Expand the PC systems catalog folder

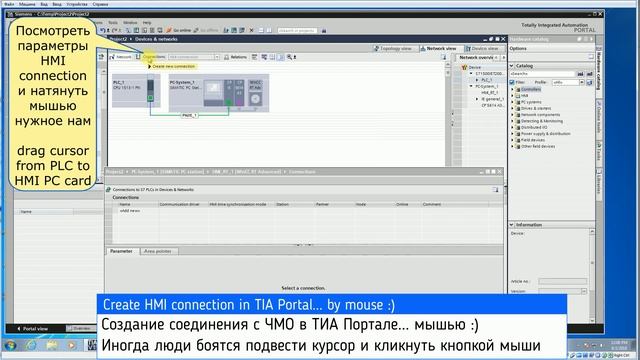[512, 102]
